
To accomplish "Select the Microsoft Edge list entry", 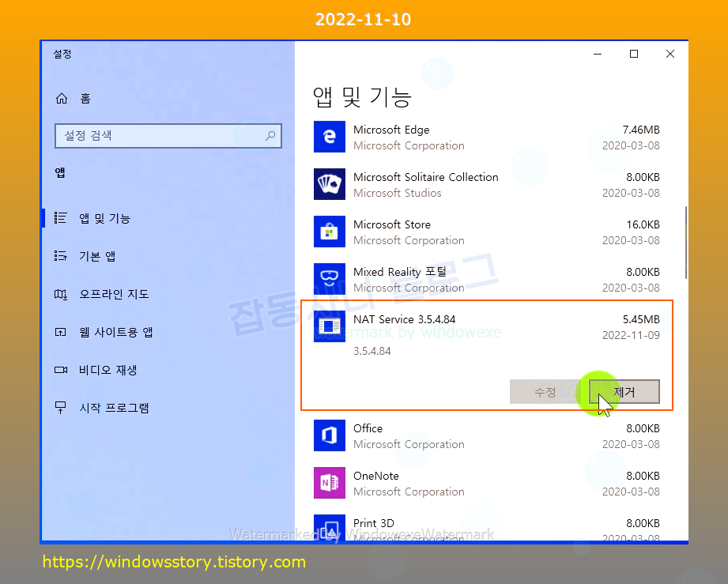I will point(487,138).
